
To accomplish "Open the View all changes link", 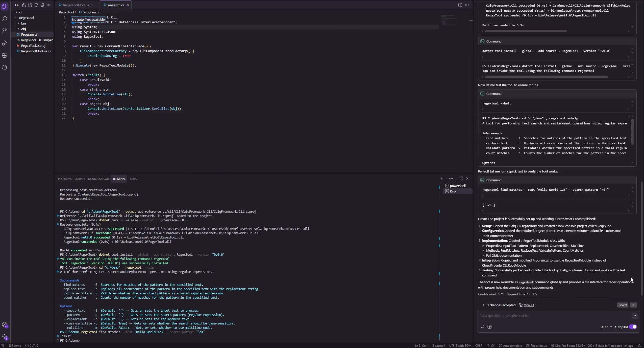I will click(529, 305).
